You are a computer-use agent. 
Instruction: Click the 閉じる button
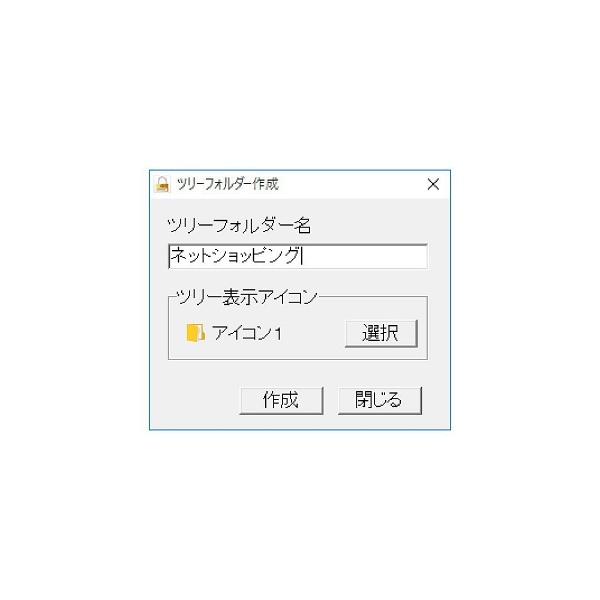click(x=380, y=400)
